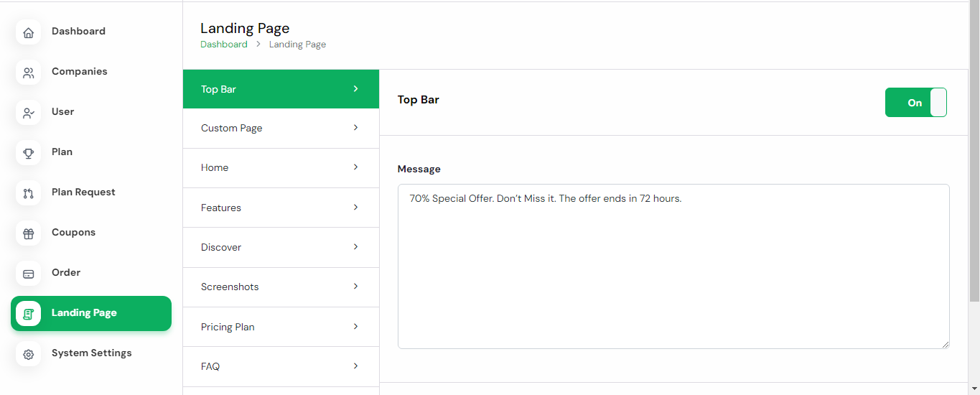Viewport: 980px width, 395px height.
Task: Select Landing Page in the sidebar
Action: click(x=84, y=313)
